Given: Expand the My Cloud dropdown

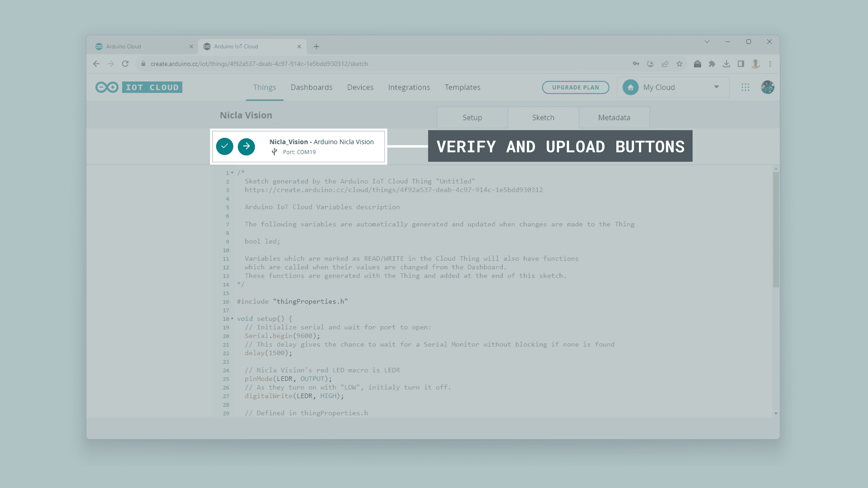Looking at the screenshot, I should [716, 87].
